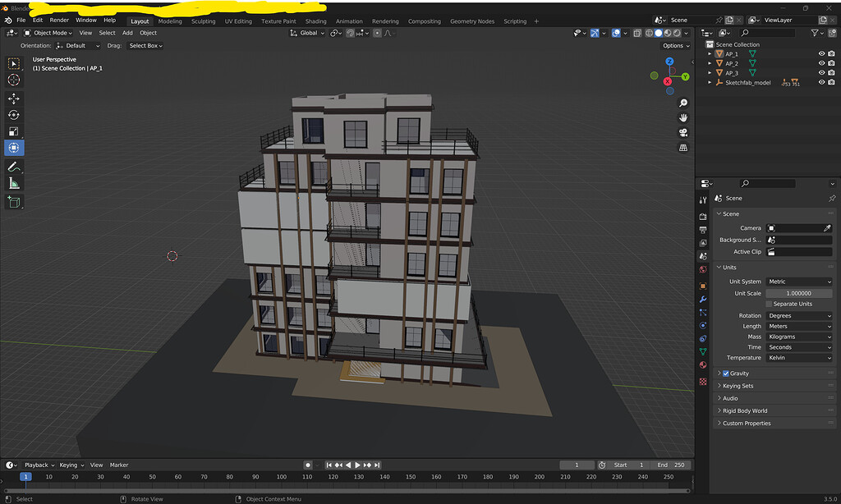Viewport: 841px width, 504px height.
Task: Expand the Keying Sets panel
Action: pos(738,386)
